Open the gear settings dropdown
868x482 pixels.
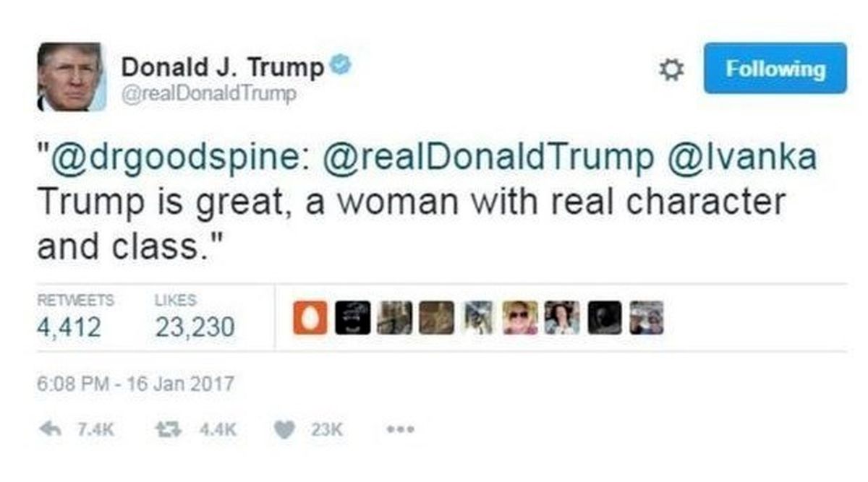click(672, 69)
